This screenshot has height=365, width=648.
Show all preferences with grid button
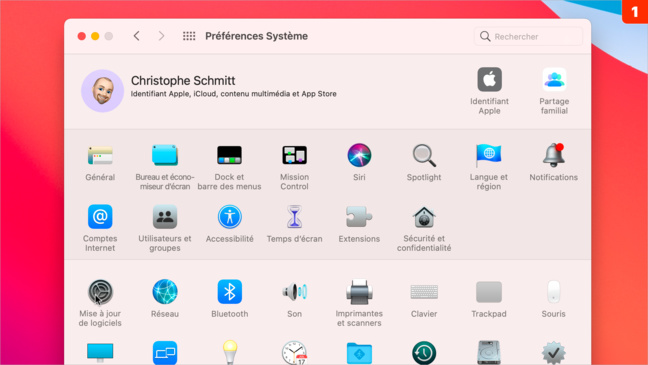189,36
